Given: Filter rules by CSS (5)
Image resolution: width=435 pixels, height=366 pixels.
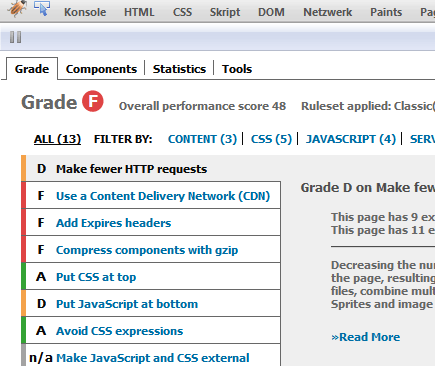Looking at the screenshot, I should tap(271, 139).
